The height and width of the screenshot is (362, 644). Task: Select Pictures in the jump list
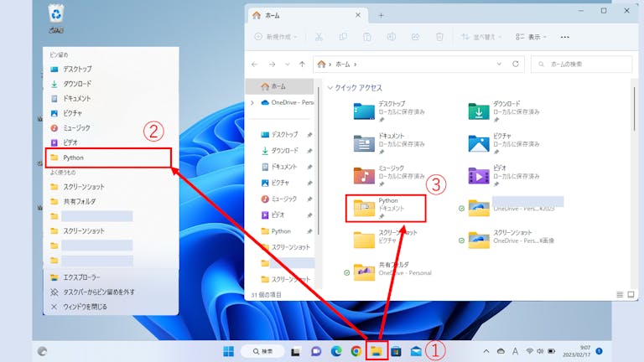(111, 113)
